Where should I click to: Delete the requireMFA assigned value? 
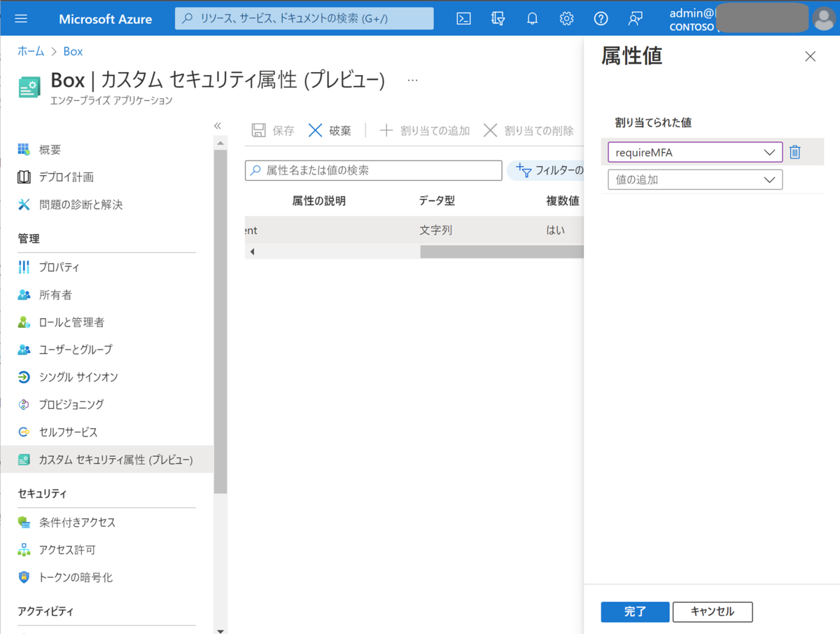click(794, 152)
